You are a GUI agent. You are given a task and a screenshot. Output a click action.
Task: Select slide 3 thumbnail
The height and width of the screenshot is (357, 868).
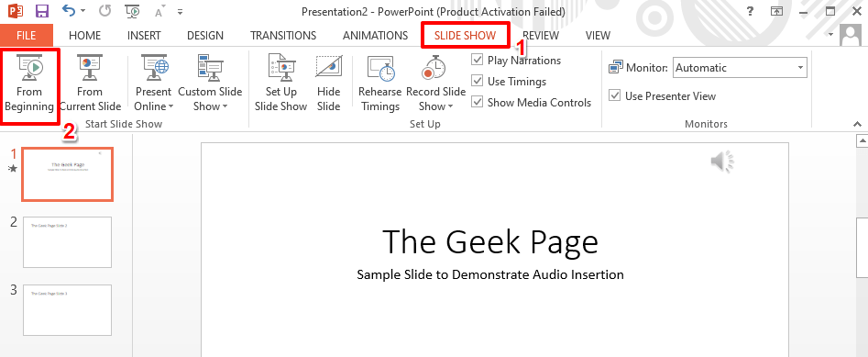click(x=68, y=310)
